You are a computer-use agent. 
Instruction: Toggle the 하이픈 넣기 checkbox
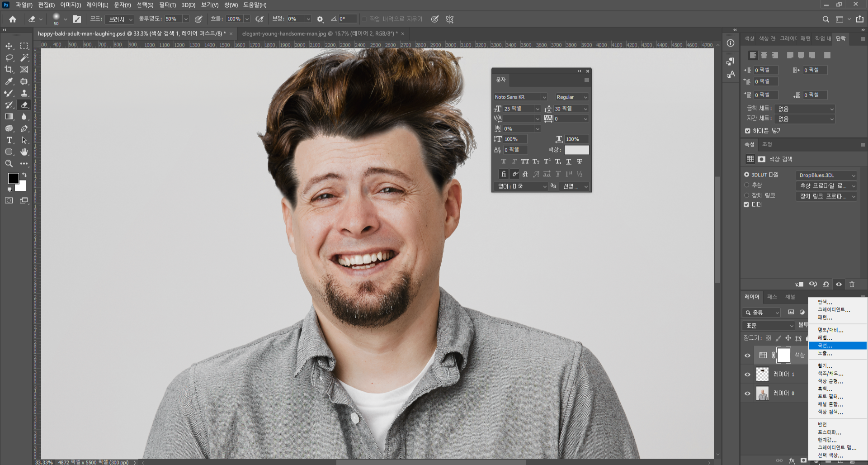[747, 131]
